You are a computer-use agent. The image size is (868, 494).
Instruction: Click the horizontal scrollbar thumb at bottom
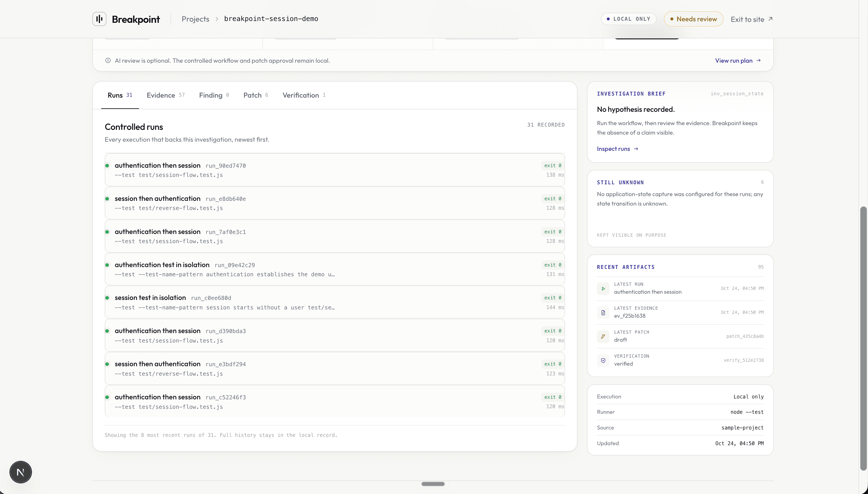(433, 484)
